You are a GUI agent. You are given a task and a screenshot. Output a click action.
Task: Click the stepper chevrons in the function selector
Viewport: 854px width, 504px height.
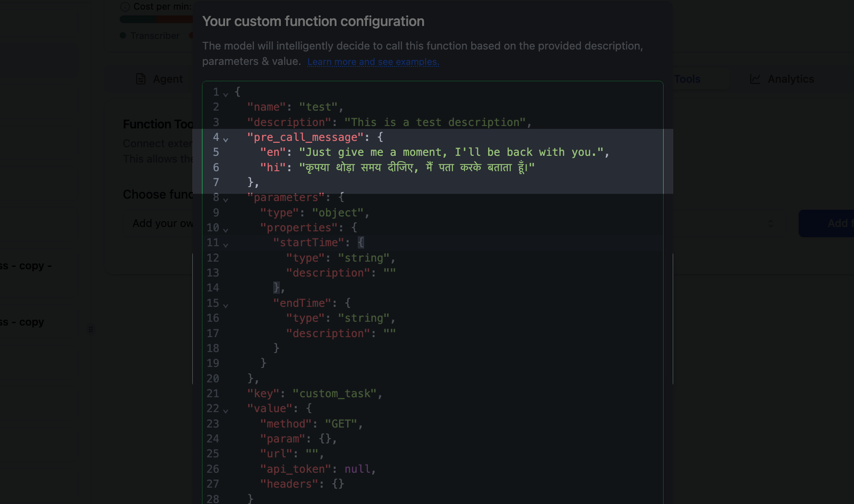[x=770, y=223]
